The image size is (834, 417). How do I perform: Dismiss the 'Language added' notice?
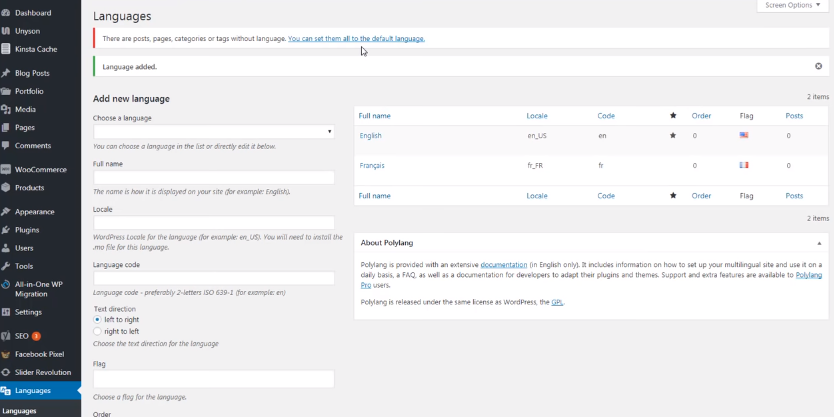pos(819,66)
